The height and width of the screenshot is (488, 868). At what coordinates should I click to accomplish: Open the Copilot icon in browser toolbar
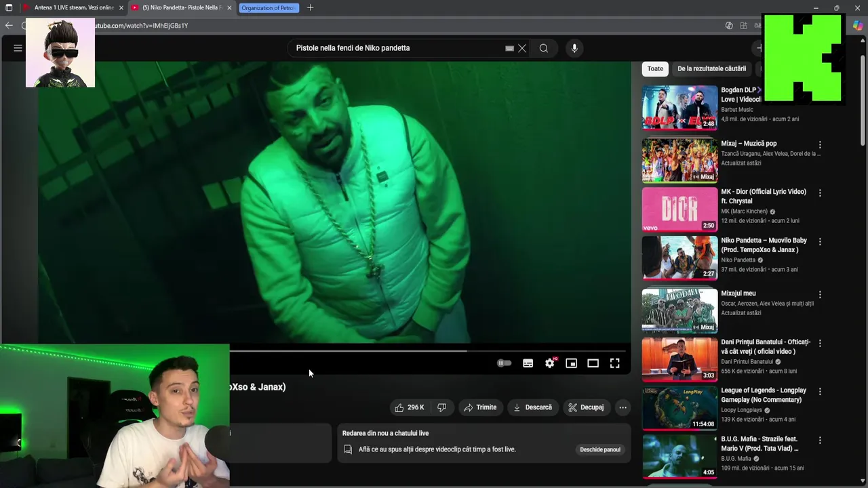858,25
